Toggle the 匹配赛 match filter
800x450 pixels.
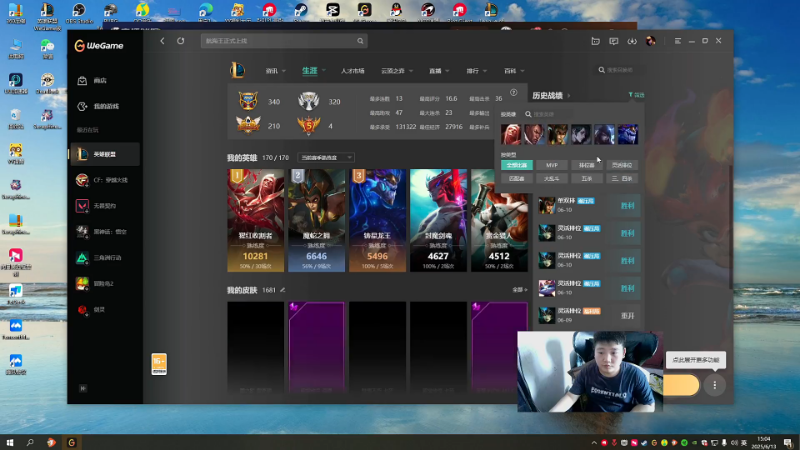517,179
